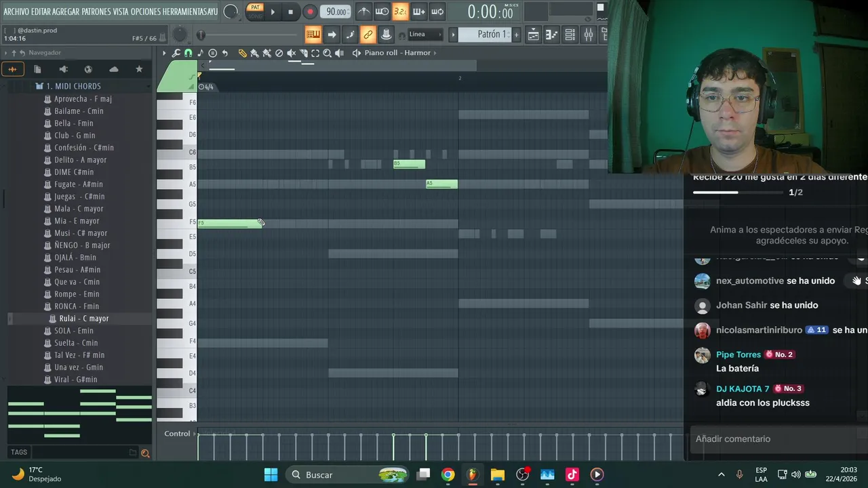Toggle the metronome icon
This screenshot has height=488, width=868.
pos(364,12)
